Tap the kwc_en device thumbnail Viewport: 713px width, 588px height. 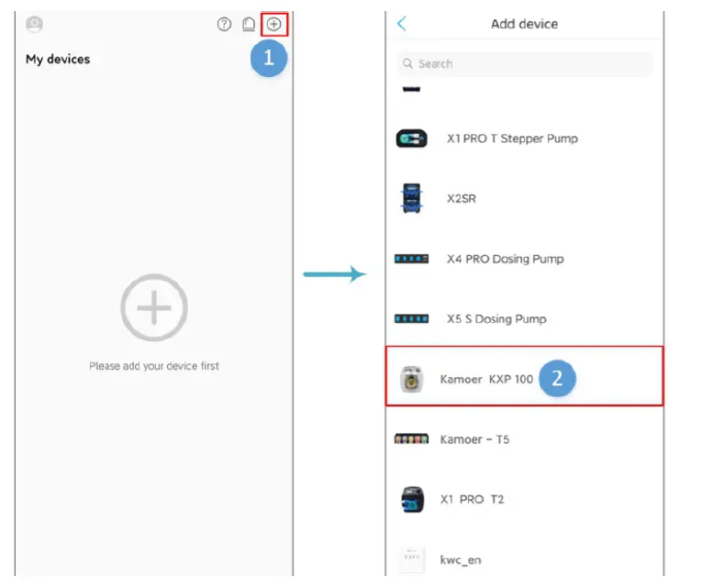pos(412,560)
